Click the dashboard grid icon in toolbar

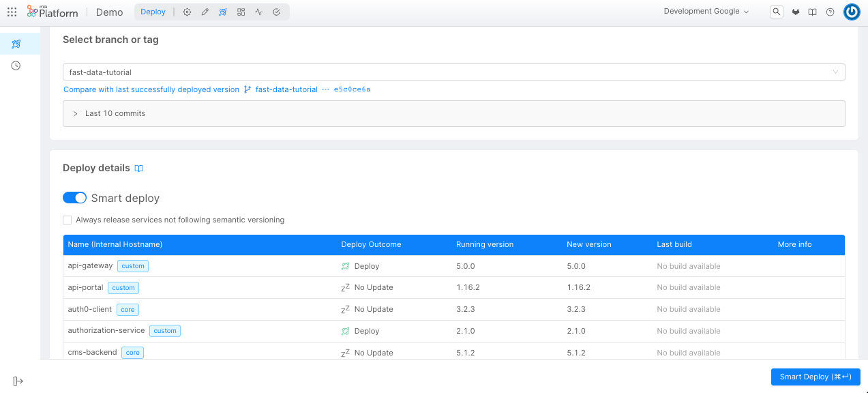pos(241,12)
